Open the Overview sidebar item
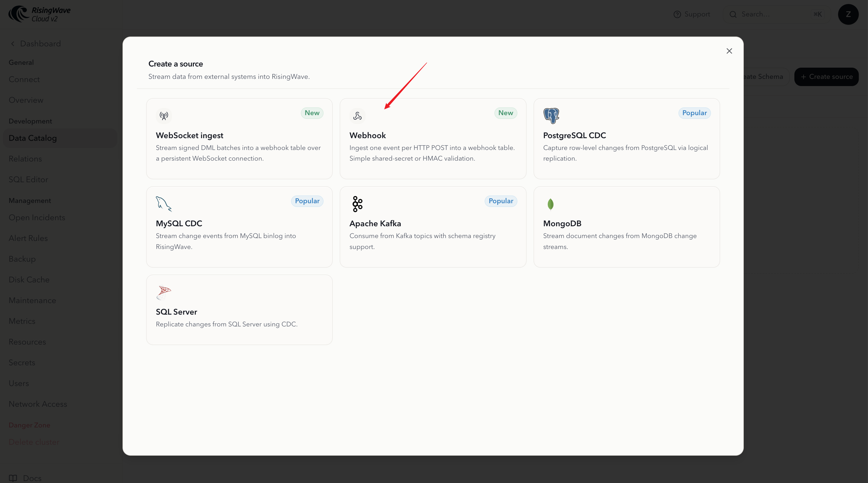This screenshot has height=483, width=868. tap(26, 100)
